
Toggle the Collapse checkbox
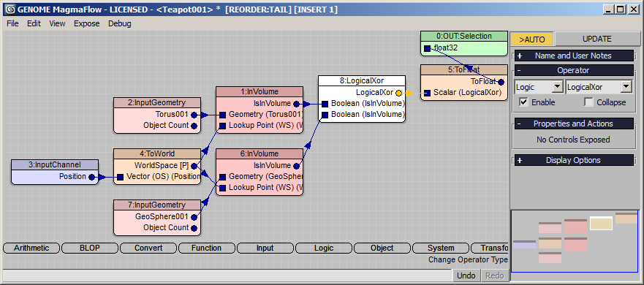588,102
